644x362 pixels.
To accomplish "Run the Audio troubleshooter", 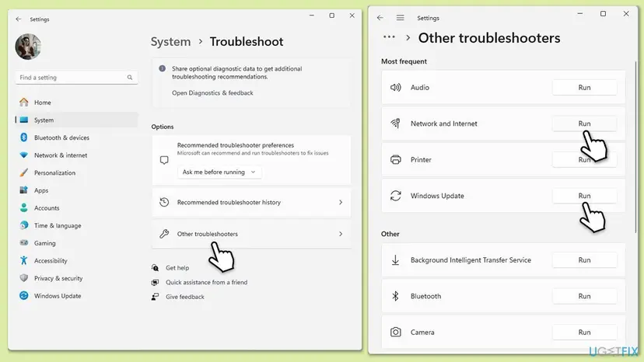I will click(584, 88).
